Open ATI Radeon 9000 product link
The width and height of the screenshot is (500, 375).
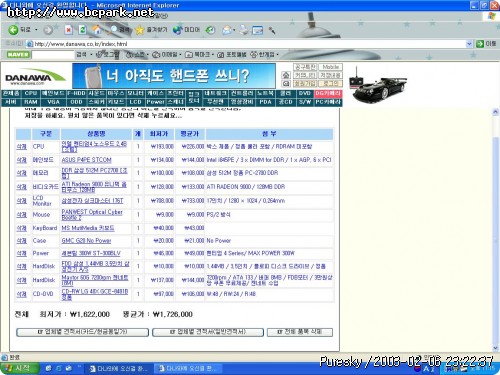tap(94, 187)
